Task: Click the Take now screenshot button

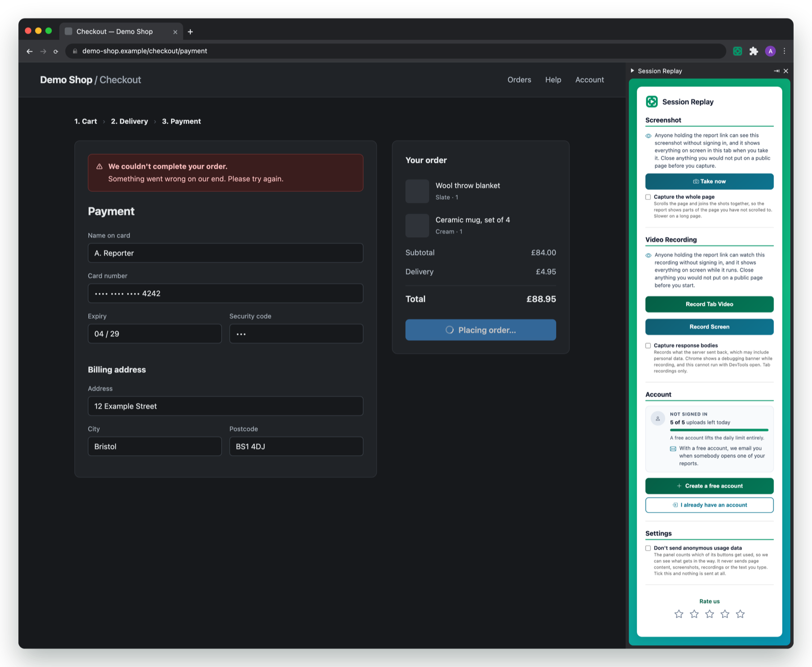Action: pyautogui.click(x=709, y=182)
